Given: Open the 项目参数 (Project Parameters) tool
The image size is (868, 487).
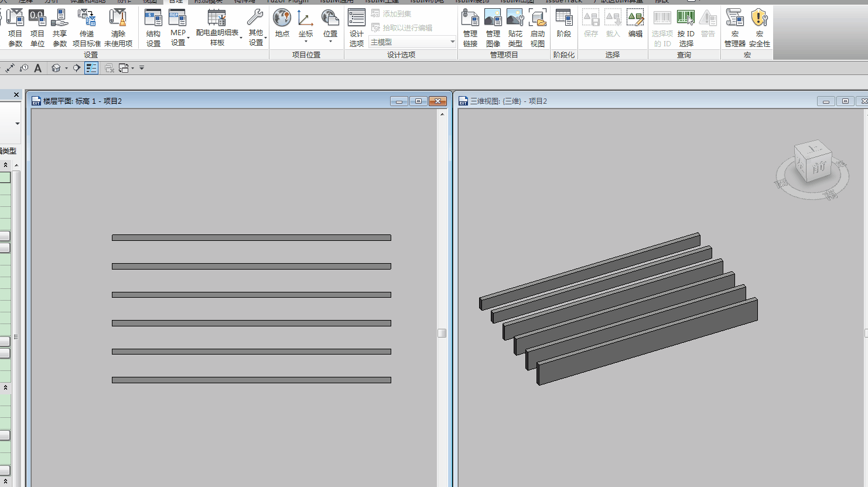Looking at the screenshot, I should click(15, 28).
